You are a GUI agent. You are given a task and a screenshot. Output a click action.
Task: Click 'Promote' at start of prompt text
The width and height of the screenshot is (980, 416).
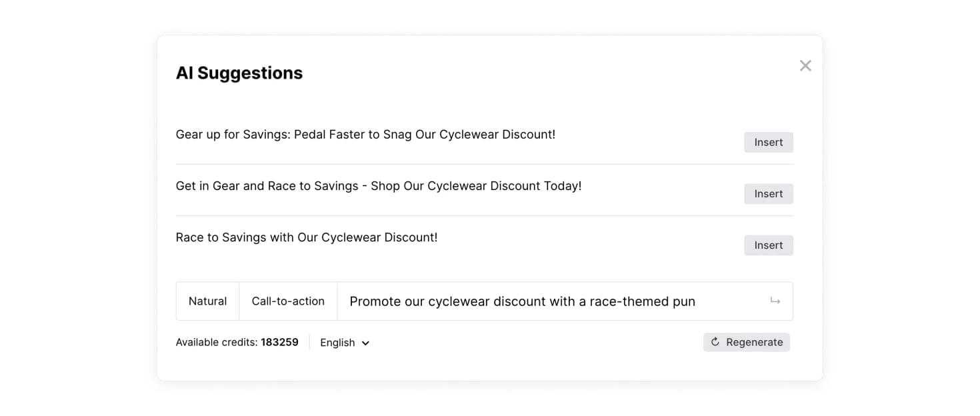click(x=376, y=301)
